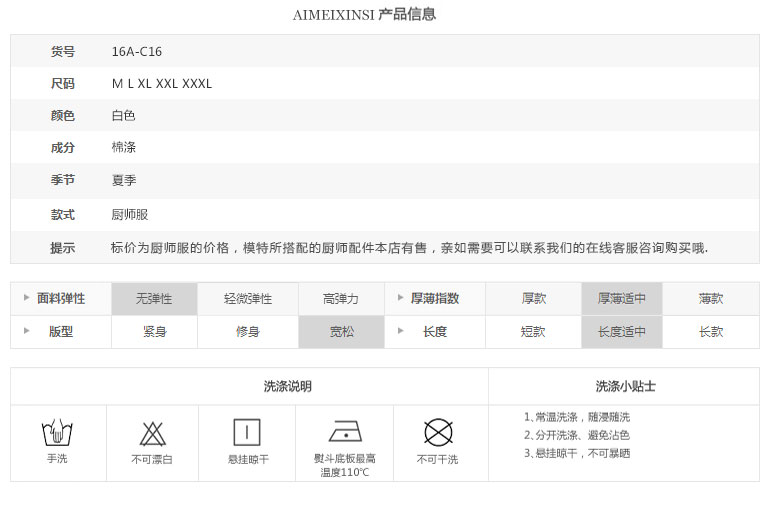780x505 pixels.
Task: Click the arrow beside 长度
Action: [x=400, y=331]
